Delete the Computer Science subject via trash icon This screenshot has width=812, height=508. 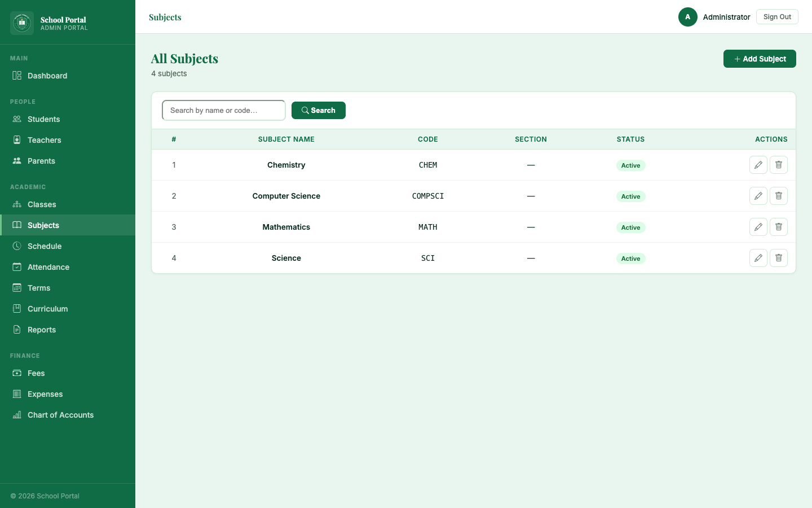(778, 196)
